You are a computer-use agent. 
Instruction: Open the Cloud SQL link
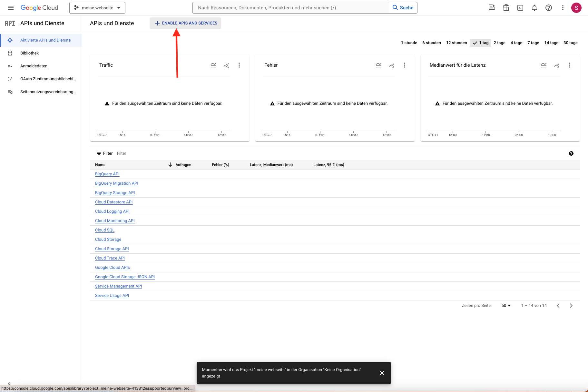105,230
